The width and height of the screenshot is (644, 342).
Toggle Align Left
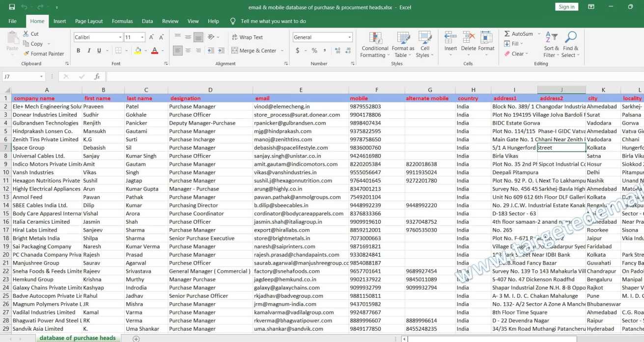coord(177,51)
